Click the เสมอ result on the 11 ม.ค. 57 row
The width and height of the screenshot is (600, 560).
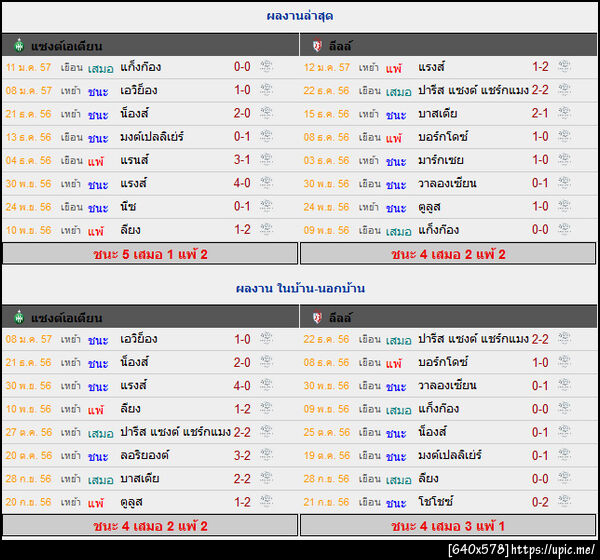point(101,69)
